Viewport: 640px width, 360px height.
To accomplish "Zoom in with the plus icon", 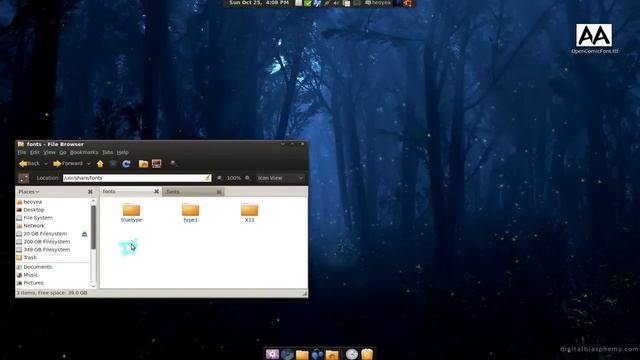I will click(247, 178).
